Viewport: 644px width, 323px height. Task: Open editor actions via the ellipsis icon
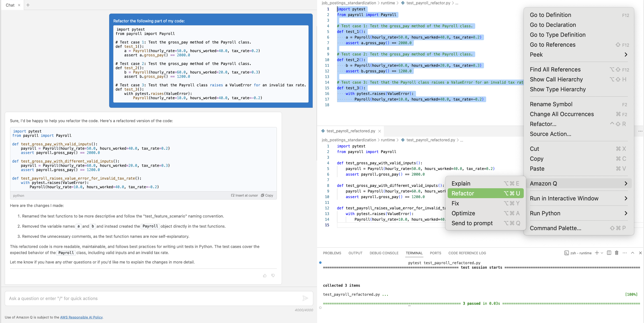click(640, 131)
